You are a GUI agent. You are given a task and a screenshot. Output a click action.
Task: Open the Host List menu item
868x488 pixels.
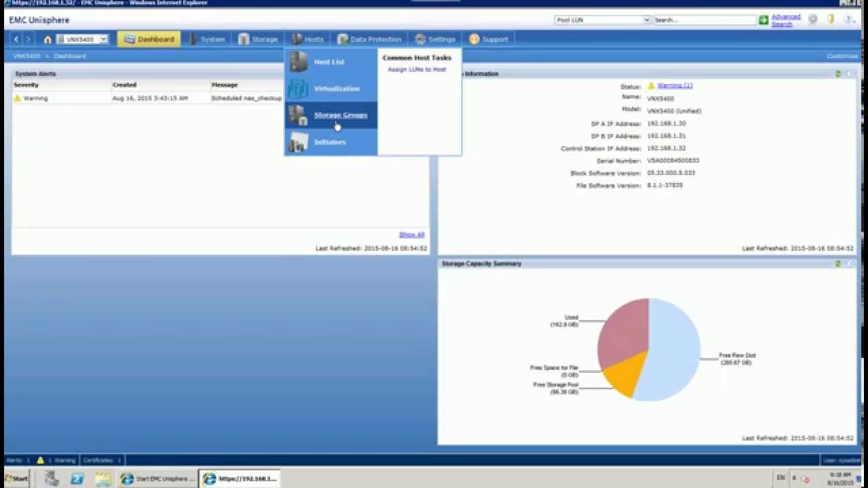pos(329,62)
